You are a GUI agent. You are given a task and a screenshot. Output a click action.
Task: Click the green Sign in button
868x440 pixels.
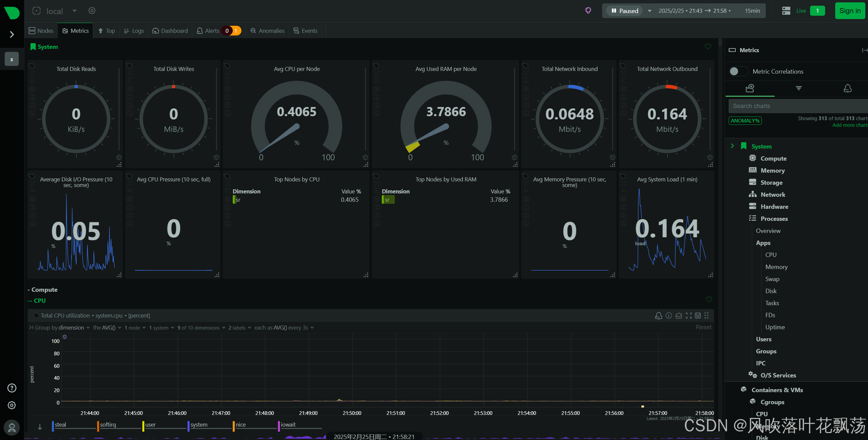click(850, 11)
